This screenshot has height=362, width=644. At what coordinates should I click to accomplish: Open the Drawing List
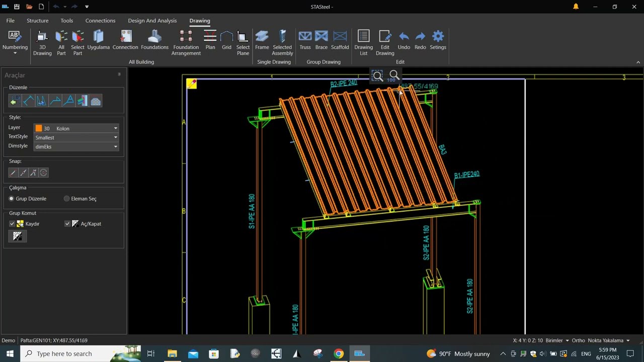(363, 42)
